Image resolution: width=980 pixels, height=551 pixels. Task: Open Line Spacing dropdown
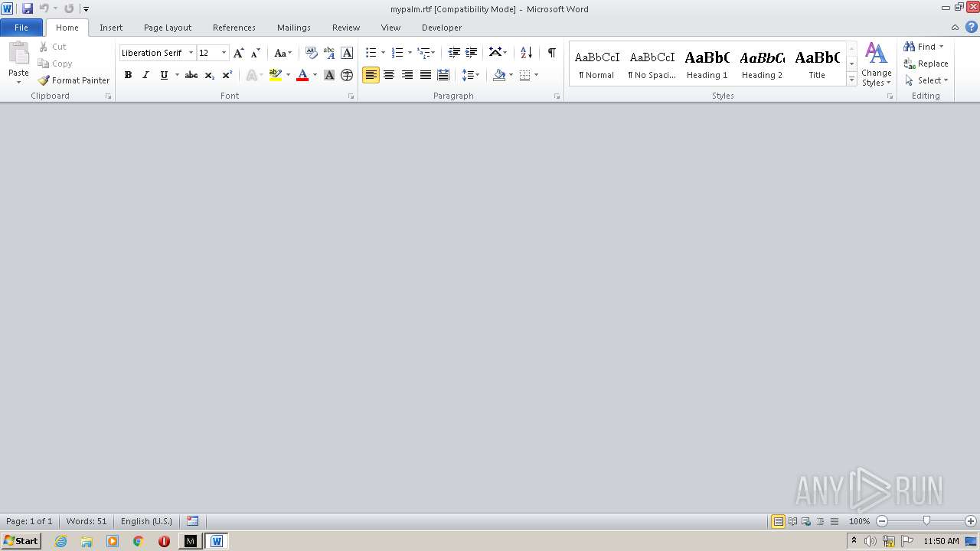pyautogui.click(x=471, y=75)
